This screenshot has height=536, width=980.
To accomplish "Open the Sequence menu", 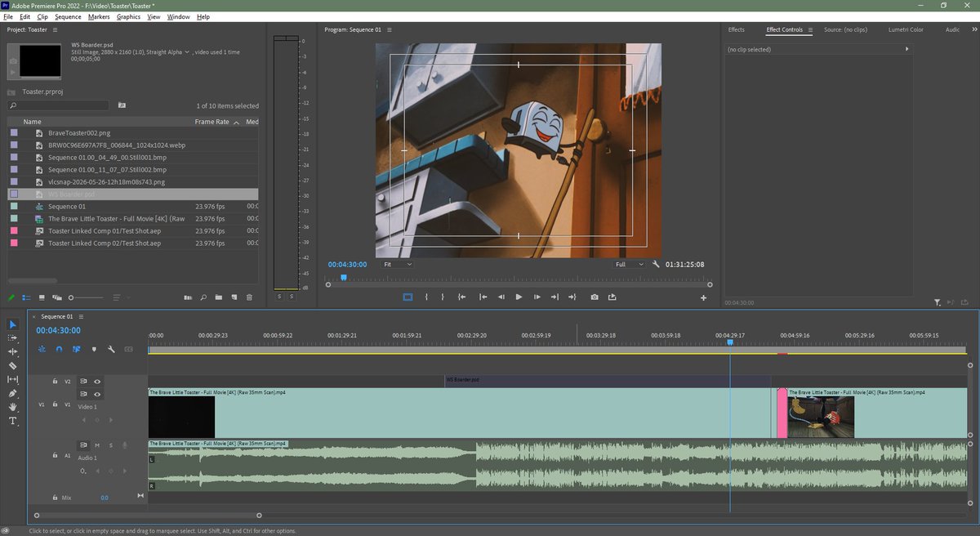I will [68, 16].
